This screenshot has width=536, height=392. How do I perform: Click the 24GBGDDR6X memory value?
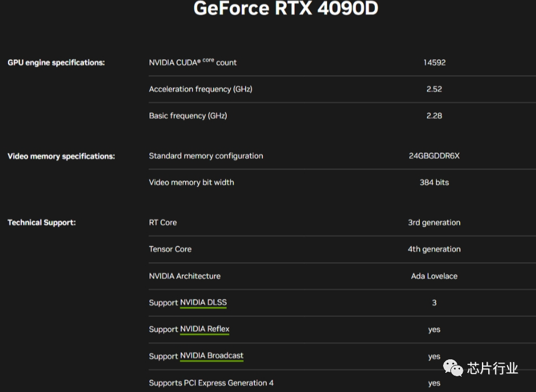pos(434,156)
